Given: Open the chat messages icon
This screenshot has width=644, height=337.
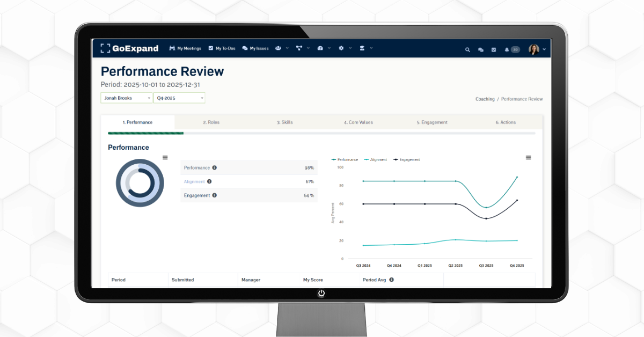Looking at the screenshot, I should click(x=480, y=49).
